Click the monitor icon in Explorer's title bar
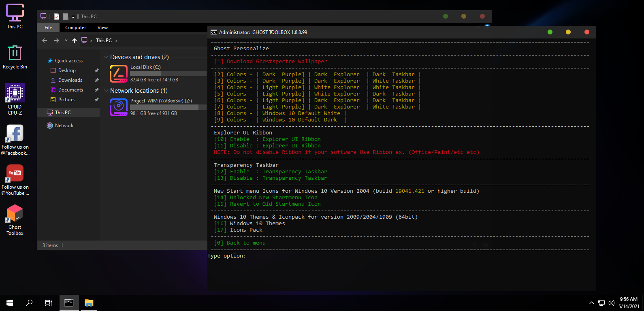This screenshot has width=644, height=311. [x=43, y=17]
